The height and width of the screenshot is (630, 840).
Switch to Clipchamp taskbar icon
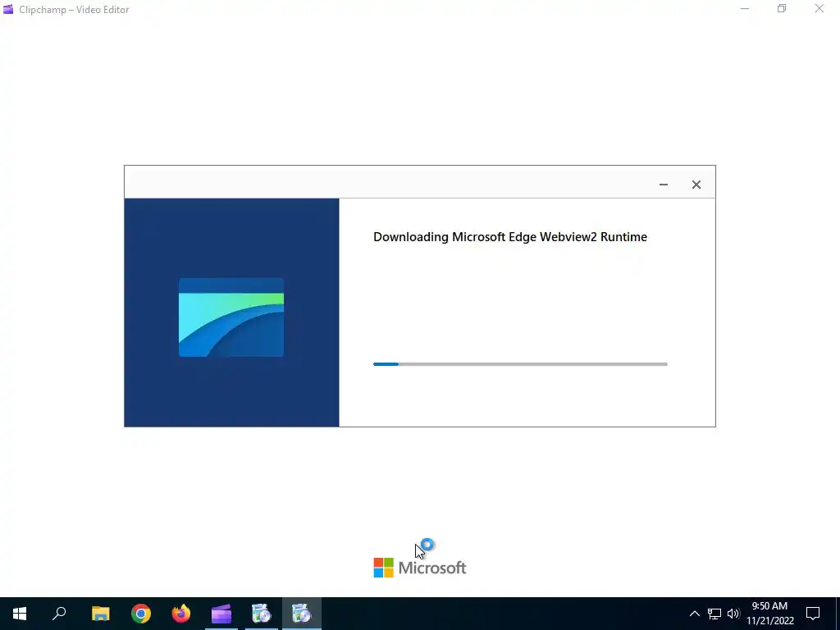coord(221,614)
